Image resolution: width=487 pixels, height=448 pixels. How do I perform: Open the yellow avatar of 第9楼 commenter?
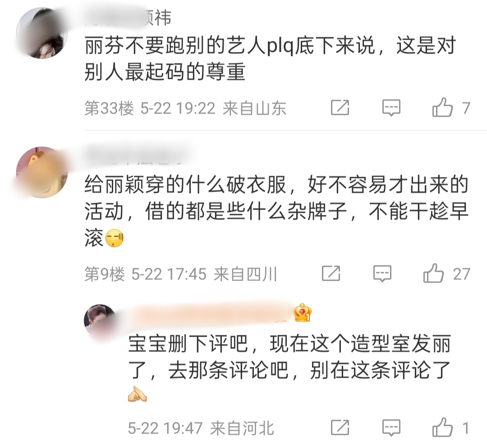(x=42, y=172)
